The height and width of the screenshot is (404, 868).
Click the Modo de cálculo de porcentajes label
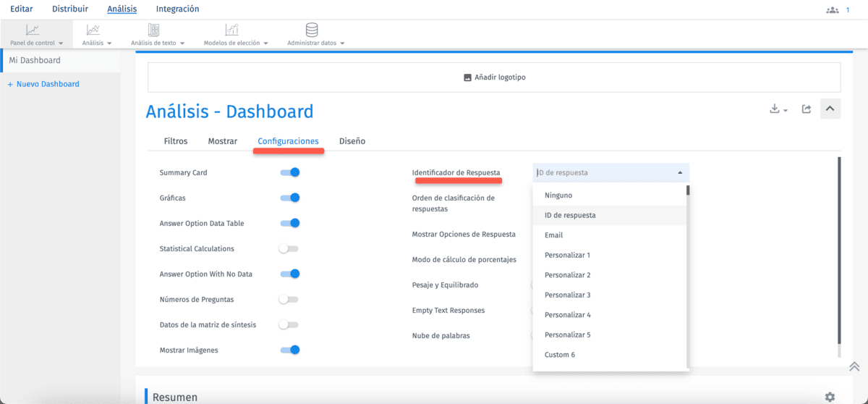point(464,260)
